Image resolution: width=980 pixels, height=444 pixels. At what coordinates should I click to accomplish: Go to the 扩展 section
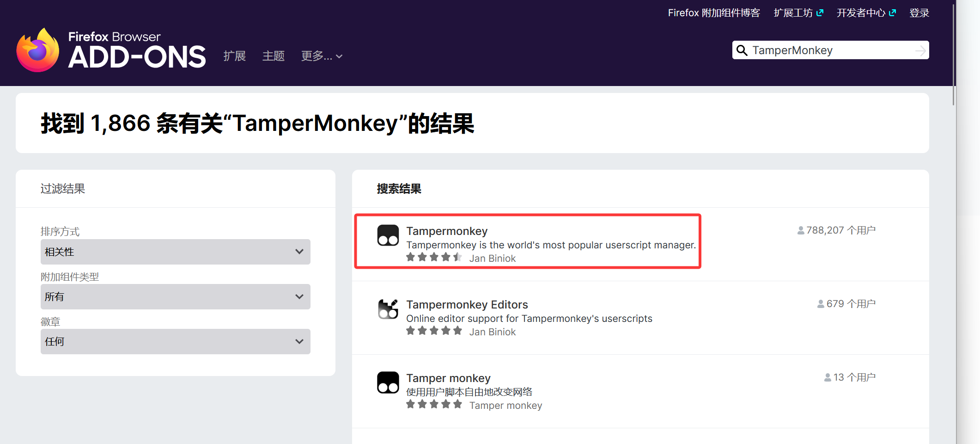point(235,56)
